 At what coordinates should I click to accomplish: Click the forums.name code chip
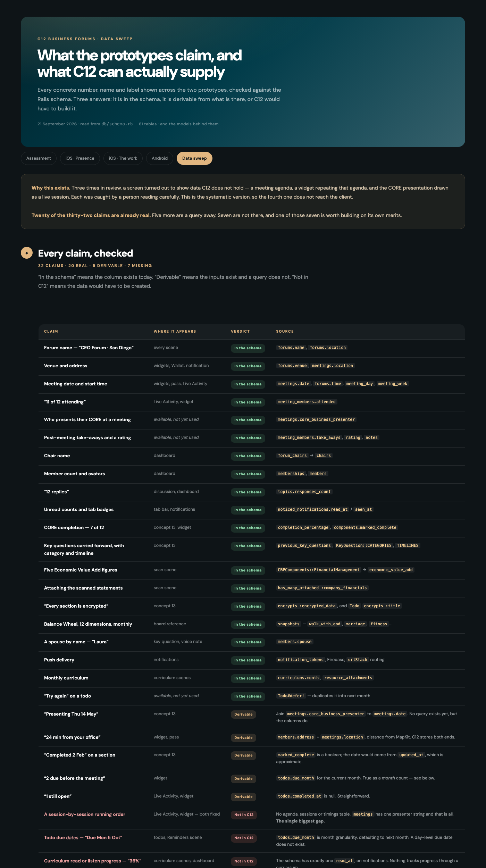[291, 348]
